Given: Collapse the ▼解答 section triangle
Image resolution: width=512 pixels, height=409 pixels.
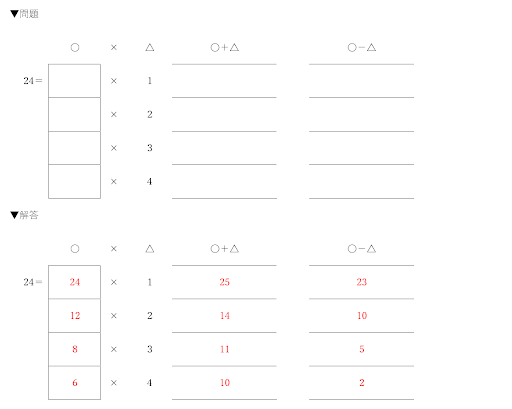Looking at the screenshot, I should (x=14, y=215).
